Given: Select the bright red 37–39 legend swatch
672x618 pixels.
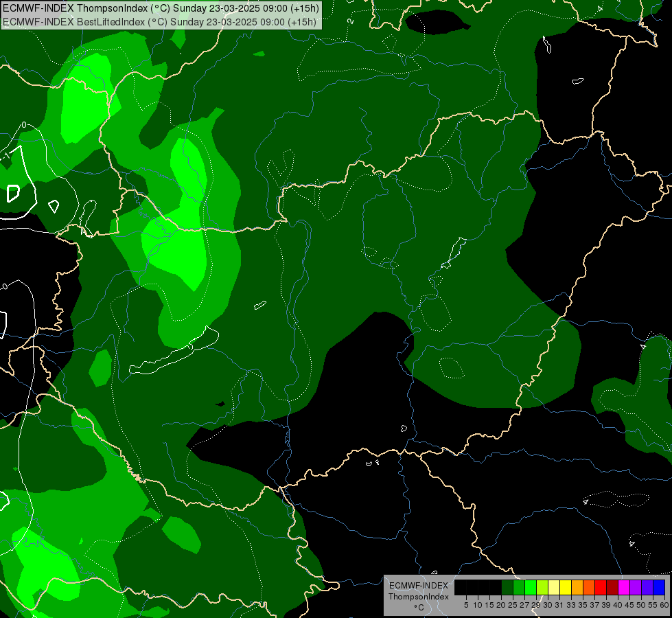Looking at the screenshot, I should click(x=601, y=587).
